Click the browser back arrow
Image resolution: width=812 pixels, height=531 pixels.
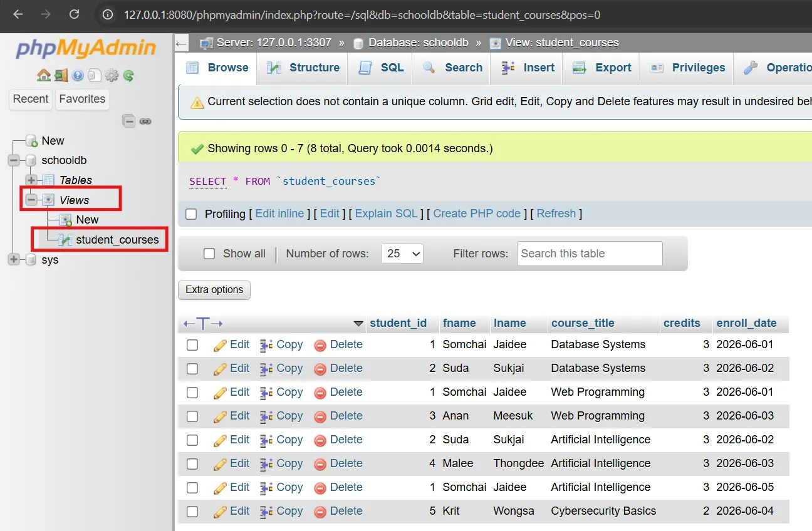18,15
